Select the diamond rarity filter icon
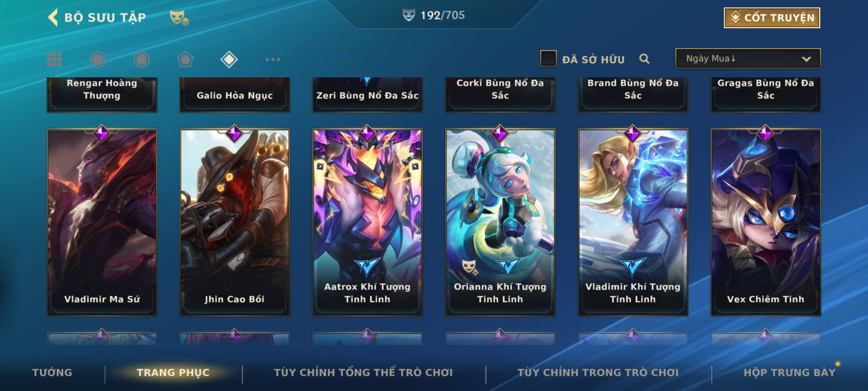The image size is (868, 391). point(229,59)
